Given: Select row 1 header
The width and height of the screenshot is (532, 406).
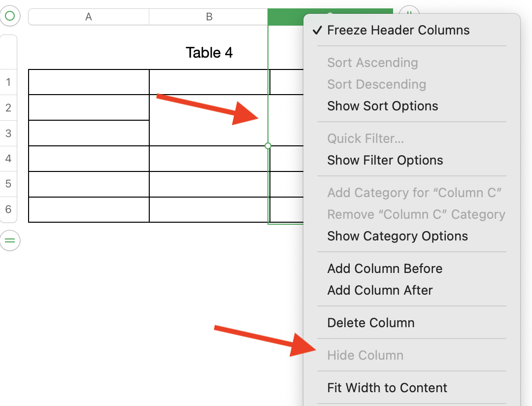Looking at the screenshot, I should pyautogui.click(x=8, y=82).
